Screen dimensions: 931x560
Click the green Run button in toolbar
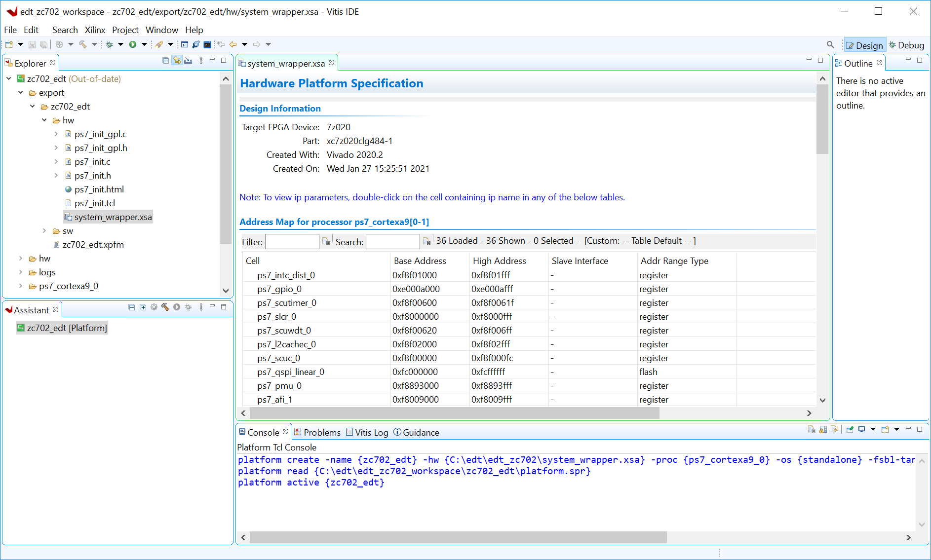(133, 44)
